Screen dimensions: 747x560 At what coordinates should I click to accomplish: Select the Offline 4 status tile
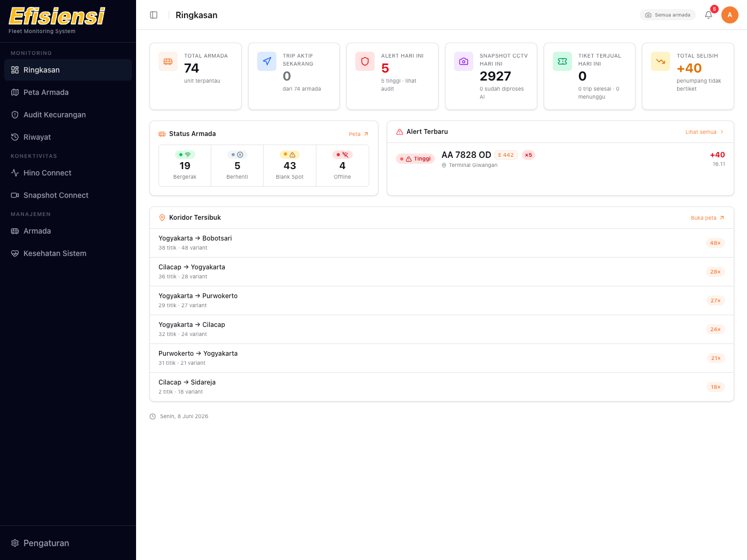[343, 166]
